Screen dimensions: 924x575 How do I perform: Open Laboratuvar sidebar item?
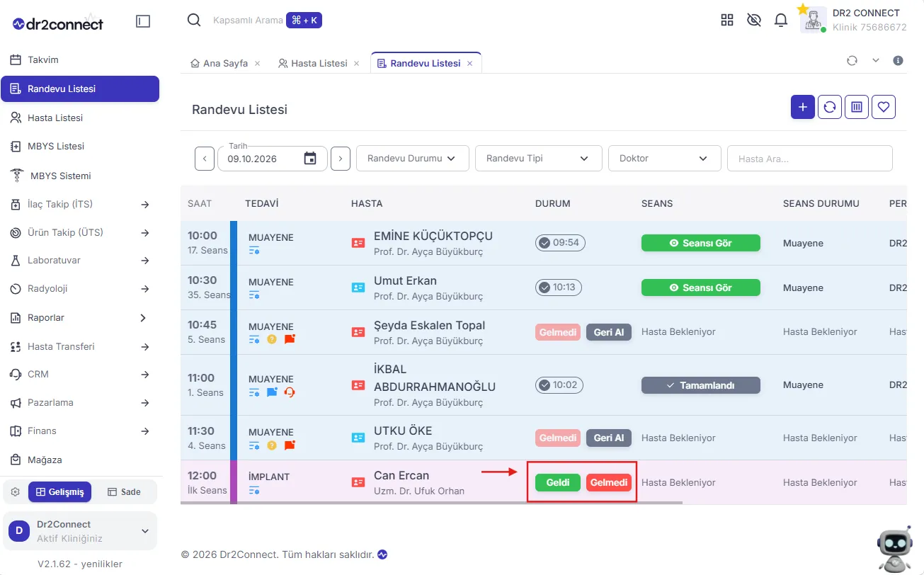tap(80, 261)
